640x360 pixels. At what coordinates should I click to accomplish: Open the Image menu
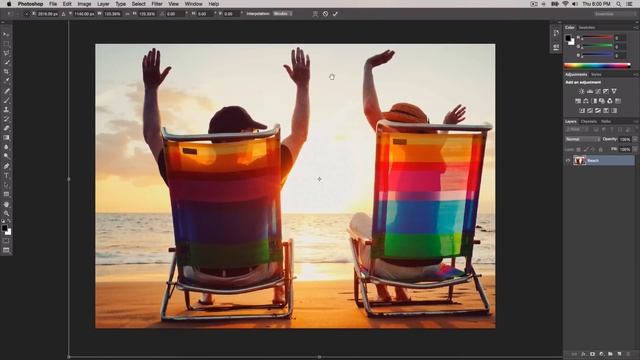[84, 4]
